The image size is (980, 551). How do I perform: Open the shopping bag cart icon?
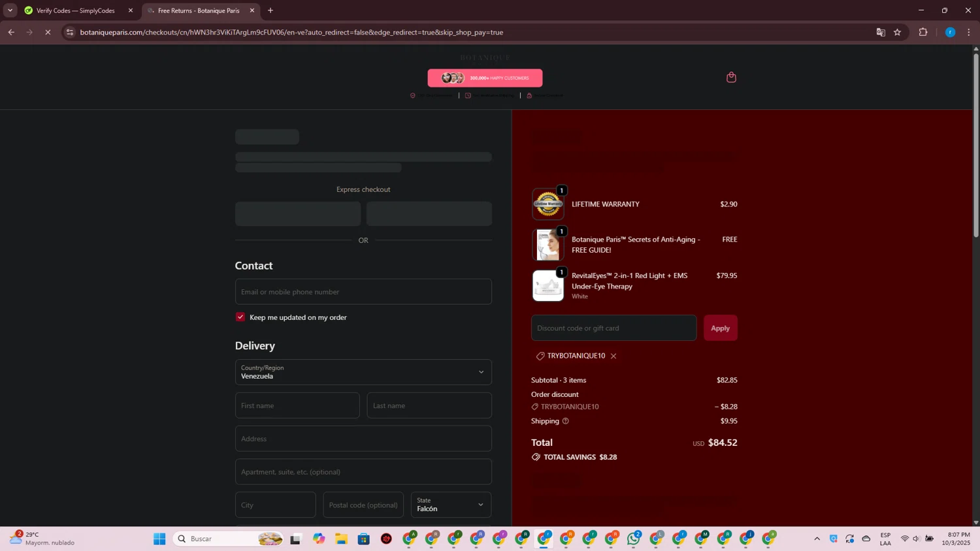coord(731,77)
